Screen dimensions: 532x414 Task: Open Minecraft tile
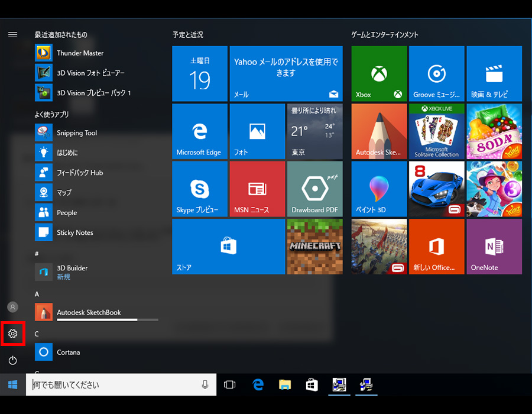315,247
